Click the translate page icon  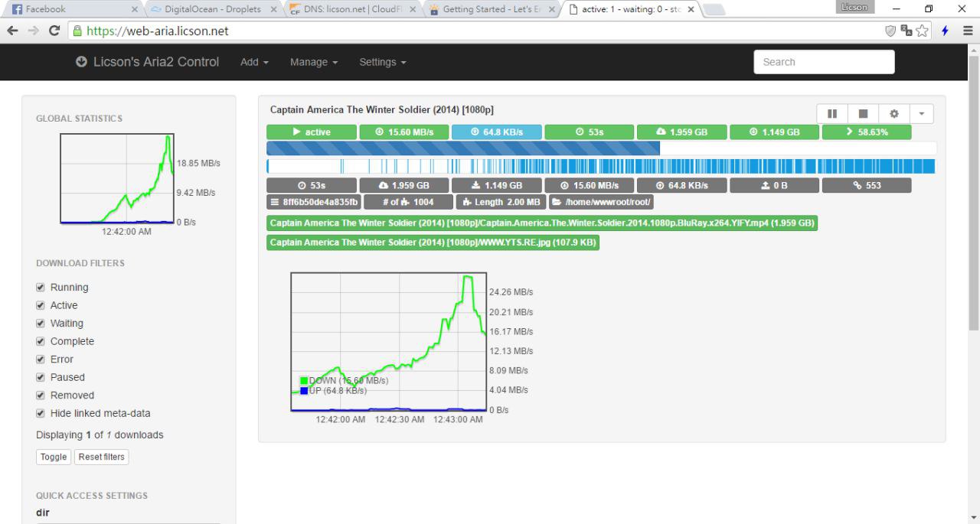[x=907, y=31]
